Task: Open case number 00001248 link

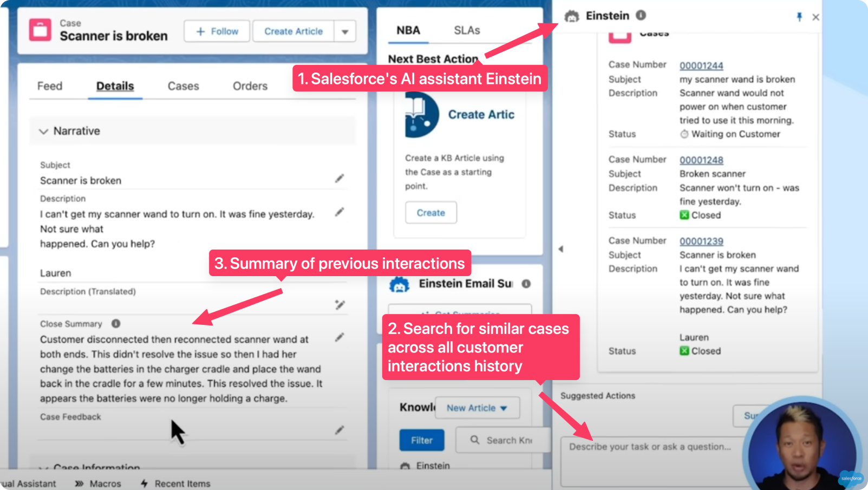Action: tap(701, 160)
